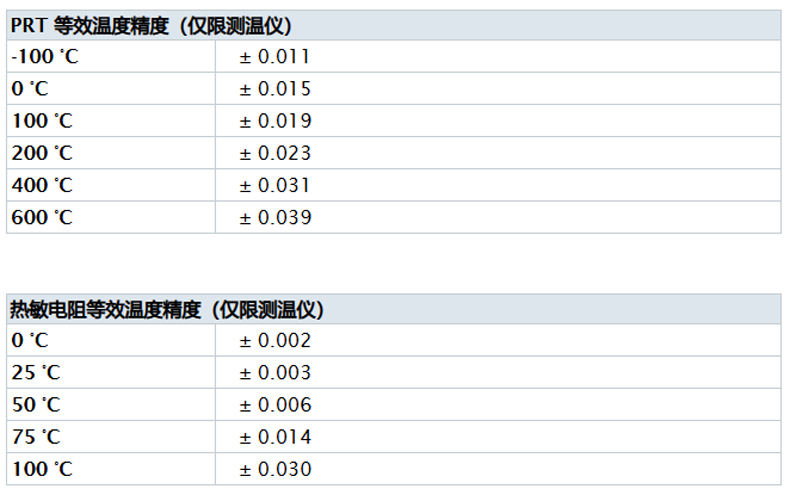Select the 75 °C temperature cell

tap(36, 437)
